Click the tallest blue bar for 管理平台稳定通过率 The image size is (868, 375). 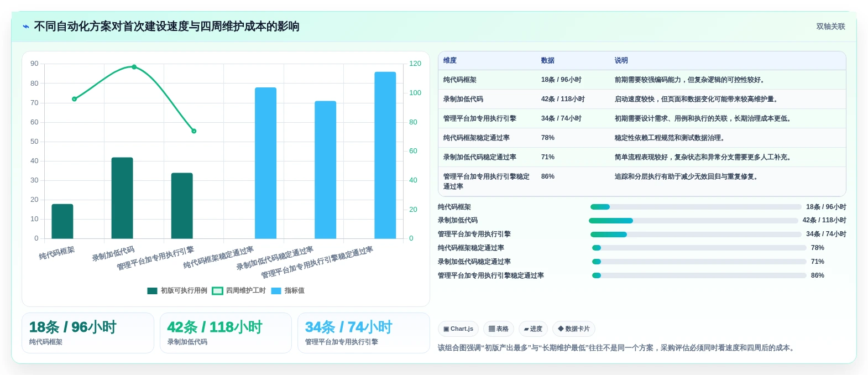pos(385,155)
